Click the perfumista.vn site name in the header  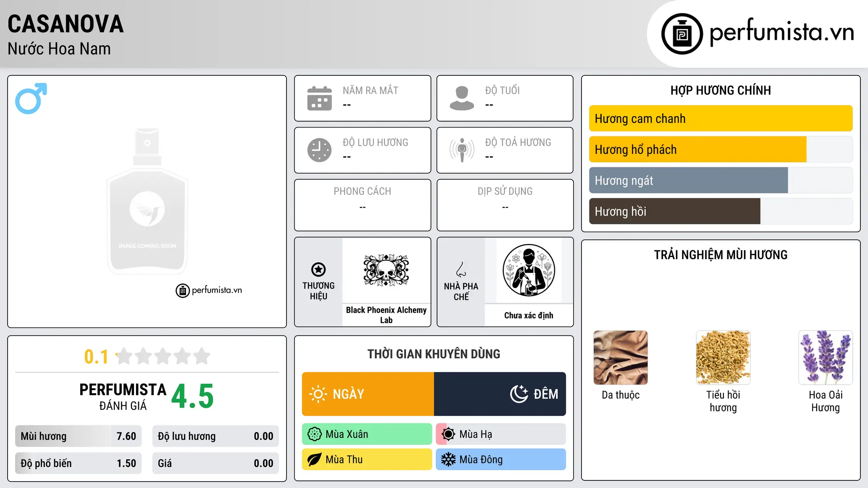pos(782,32)
